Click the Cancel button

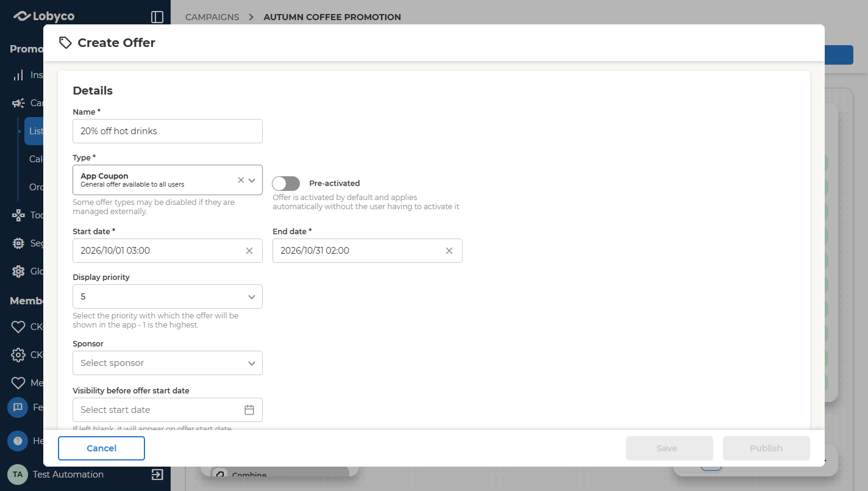point(101,448)
